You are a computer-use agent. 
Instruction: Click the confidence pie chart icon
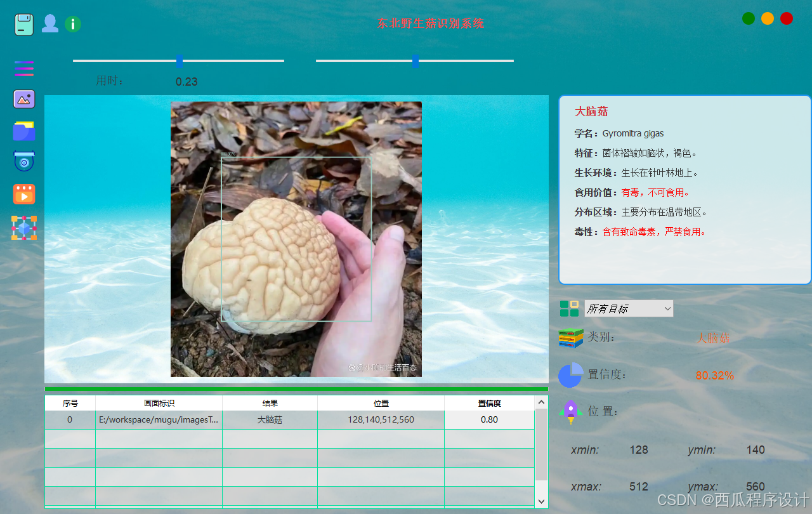(570, 375)
